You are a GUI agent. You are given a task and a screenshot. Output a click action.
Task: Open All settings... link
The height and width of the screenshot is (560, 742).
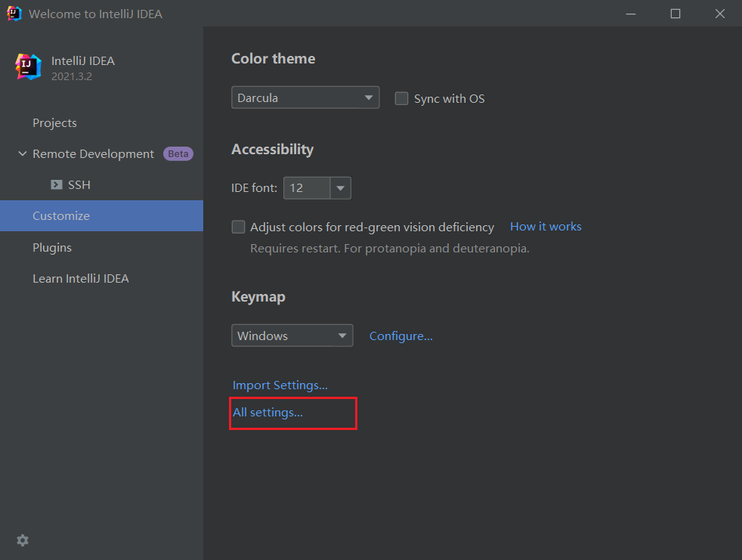(267, 413)
